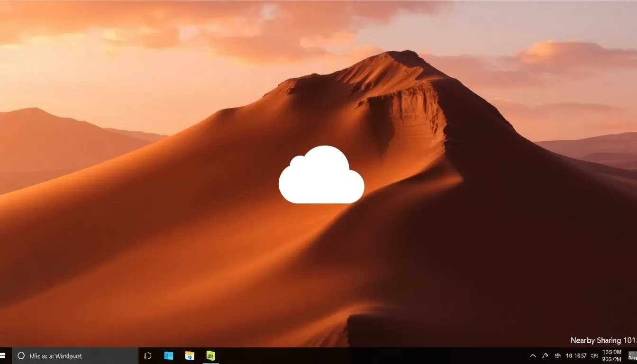Click the 'Nearby Sharing' text above the tray
637x364 pixels.
coord(596,340)
